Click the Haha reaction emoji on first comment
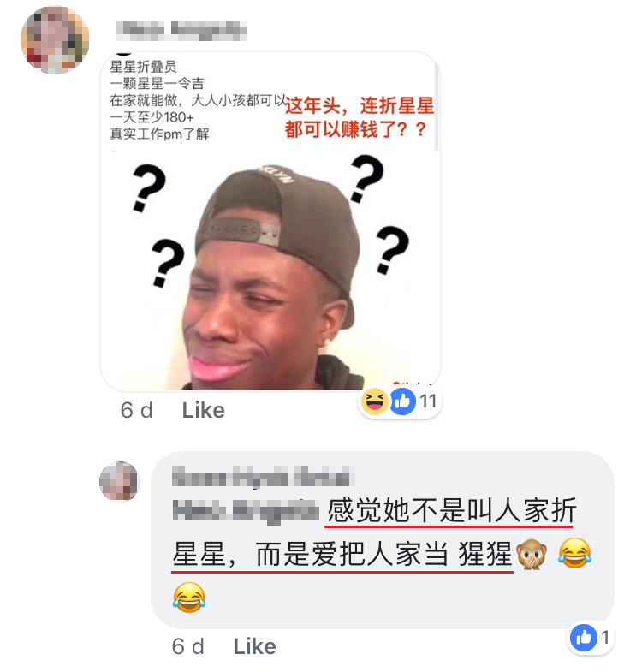Viewport: 642px width, 672px height. pos(375,401)
